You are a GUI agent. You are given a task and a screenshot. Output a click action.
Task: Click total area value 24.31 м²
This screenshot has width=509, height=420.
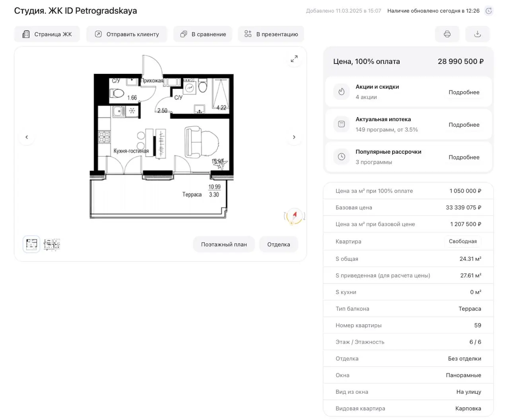pyautogui.click(x=470, y=259)
